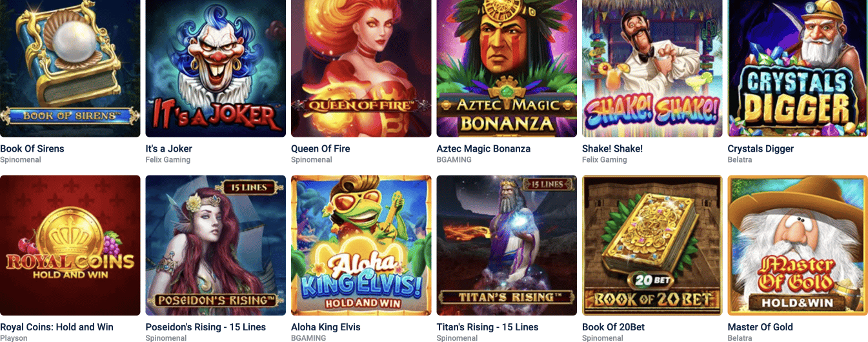Image resolution: width=868 pixels, height=342 pixels.
Task: Click BGAMING provider under Aztec Magic Bonanza
Action: click(x=454, y=159)
